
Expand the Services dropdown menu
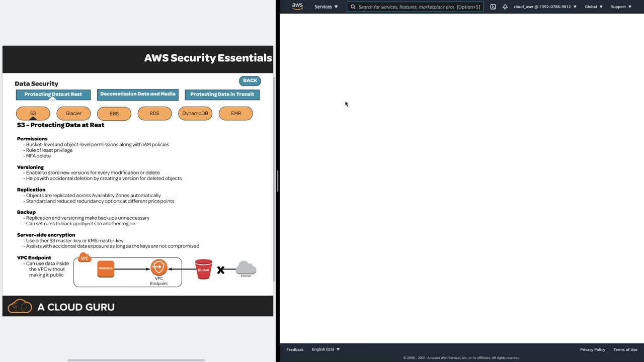(326, 7)
